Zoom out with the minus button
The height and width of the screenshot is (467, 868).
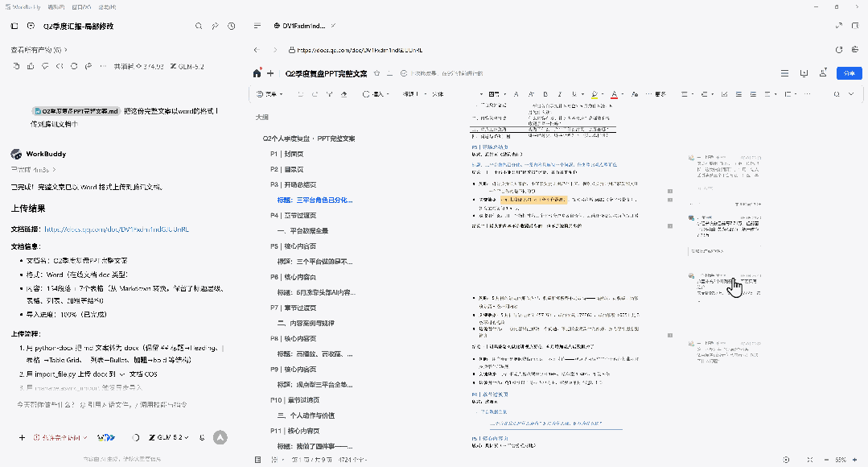click(x=826, y=460)
